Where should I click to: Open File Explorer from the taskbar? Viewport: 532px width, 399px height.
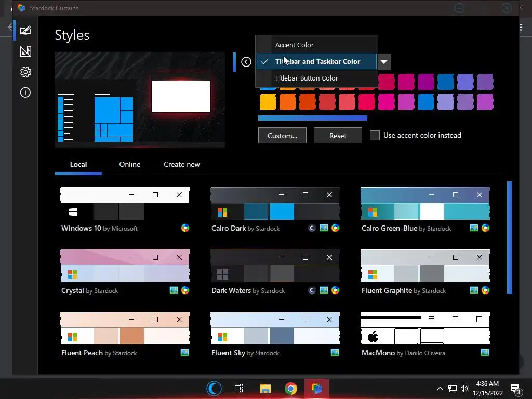tap(265, 389)
